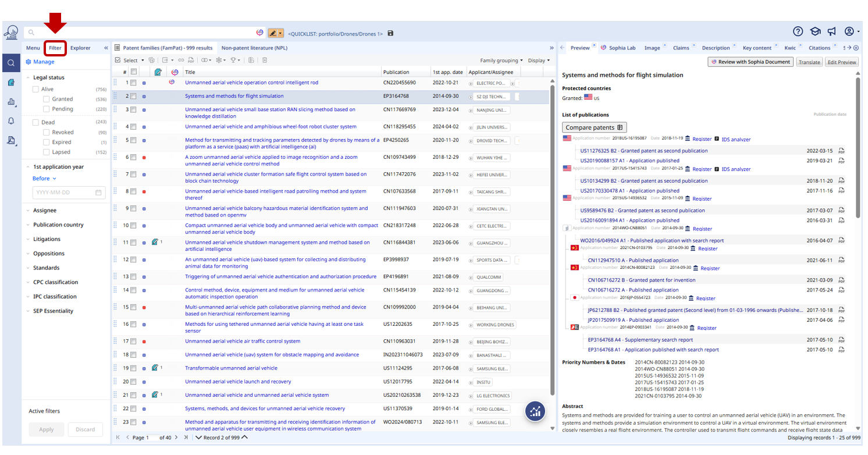Switch to the Menu tab
This screenshot has height=455, width=868.
[33, 48]
